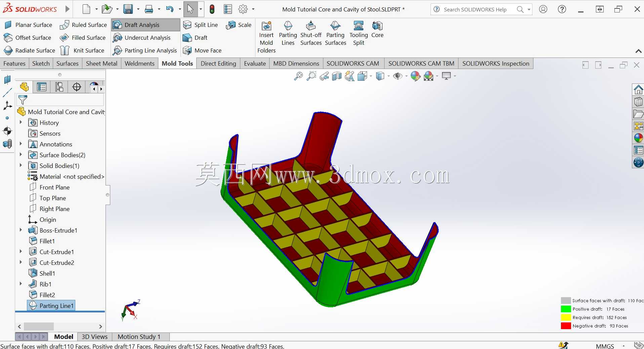Expand the Rib1 feature
The height and width of the screenshot is (349, 644).
point(21,284)
